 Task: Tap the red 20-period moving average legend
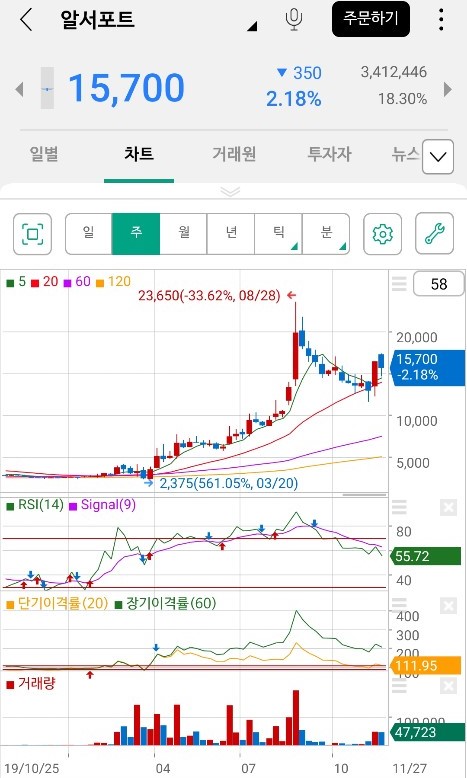[x=45, y=282]
